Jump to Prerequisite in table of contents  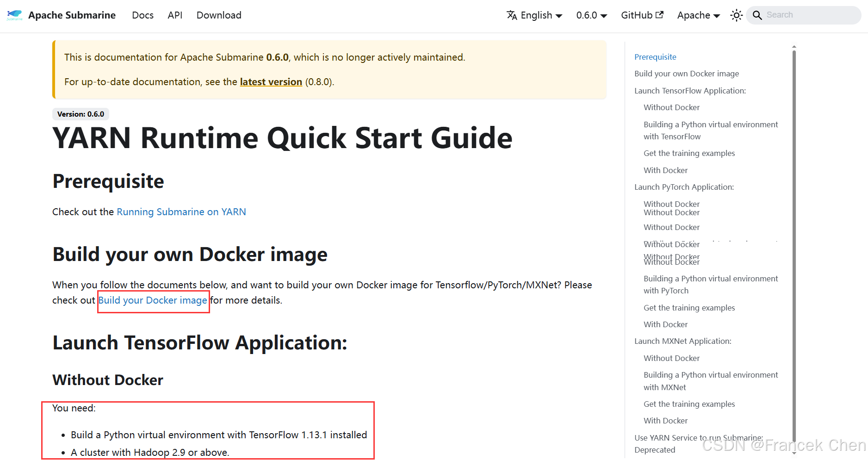[655, 57]
